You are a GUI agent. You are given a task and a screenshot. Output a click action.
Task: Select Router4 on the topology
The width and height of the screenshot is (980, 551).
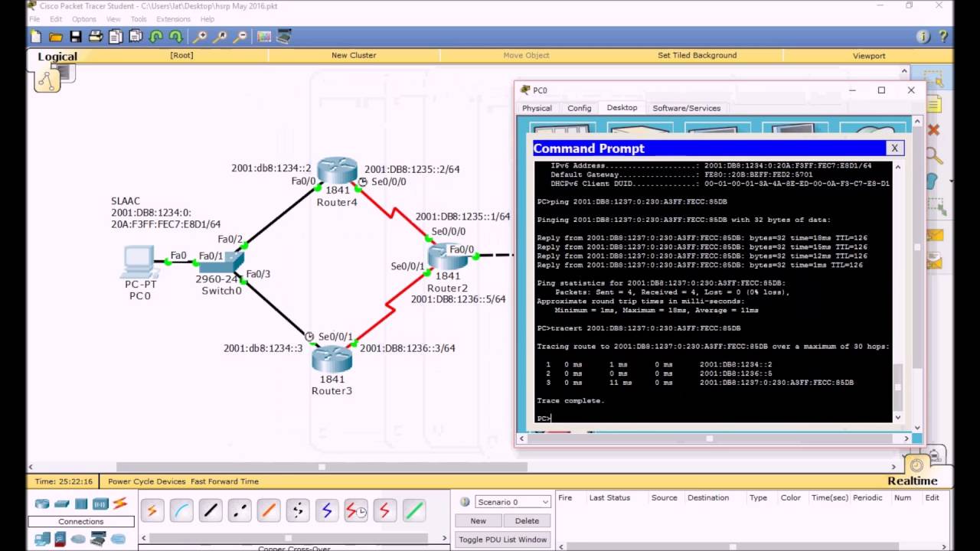point(337,171)
